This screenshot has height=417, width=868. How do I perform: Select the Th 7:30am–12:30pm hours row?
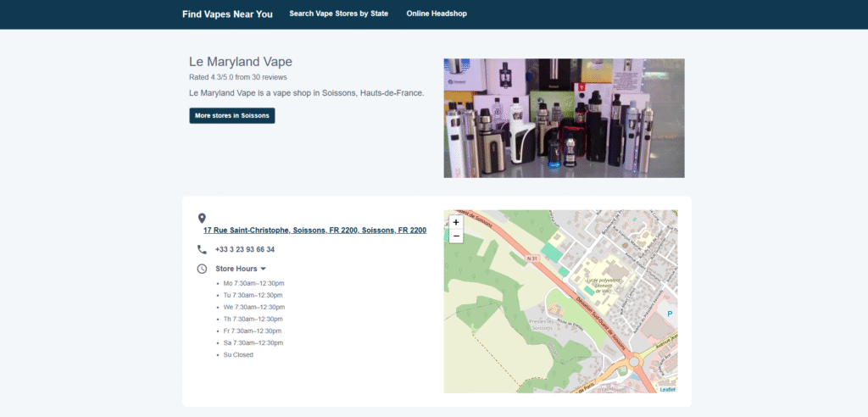coord(253,319)
